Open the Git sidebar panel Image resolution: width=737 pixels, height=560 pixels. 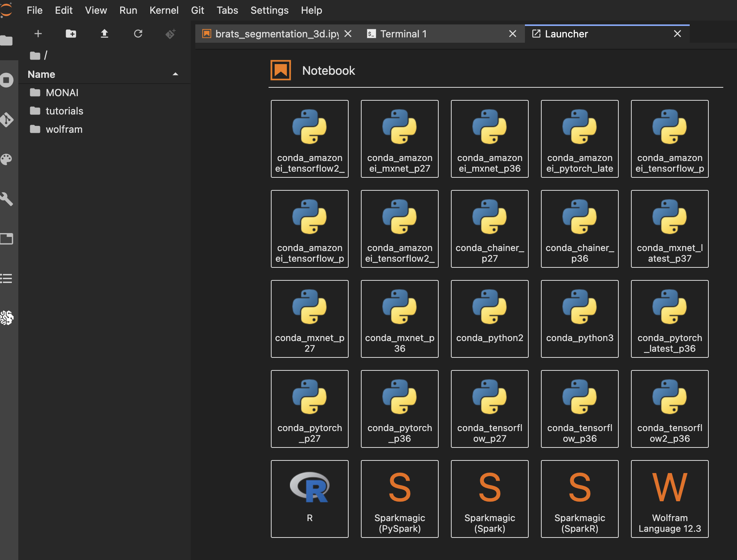[x=6, y=120]
